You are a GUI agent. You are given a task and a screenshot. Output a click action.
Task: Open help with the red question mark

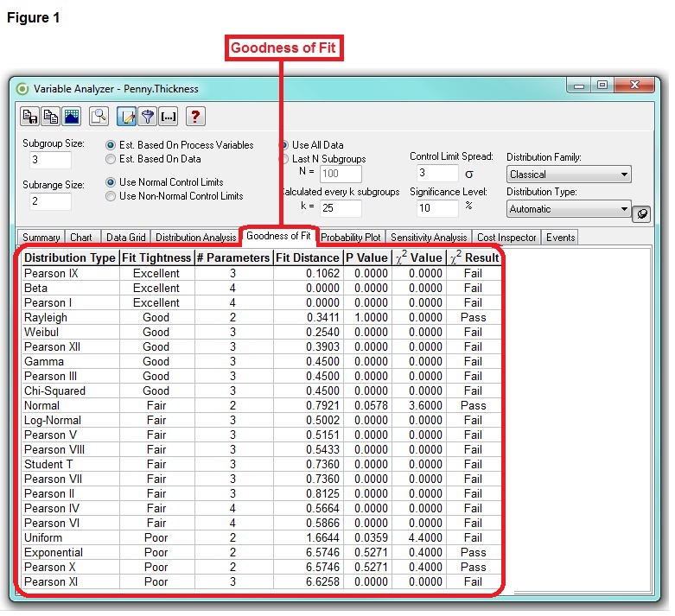[195, 117]
